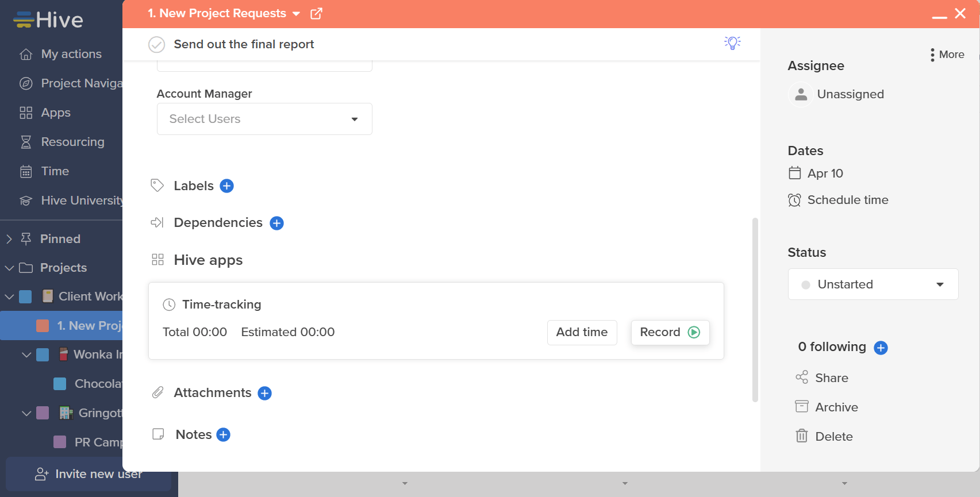This screenshot has height=497, width=980.
Task: Select PR Camp project in tree
Action: tap(98, 442)
